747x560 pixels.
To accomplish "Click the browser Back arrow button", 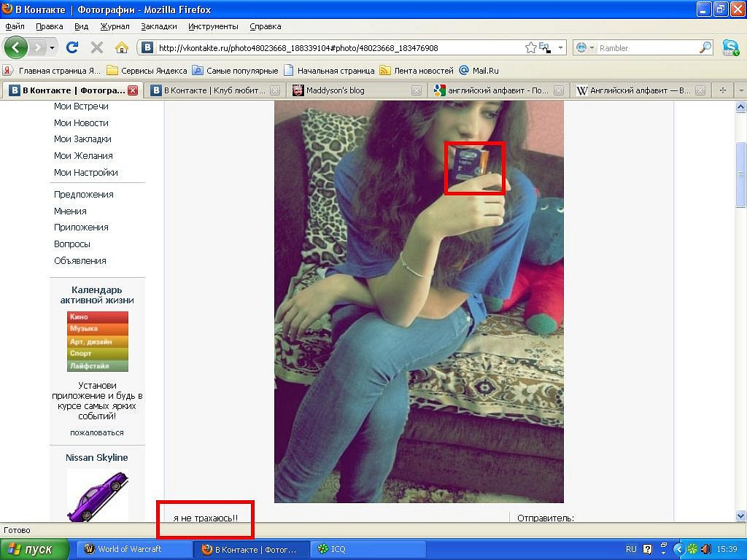I will coord(16,47).
